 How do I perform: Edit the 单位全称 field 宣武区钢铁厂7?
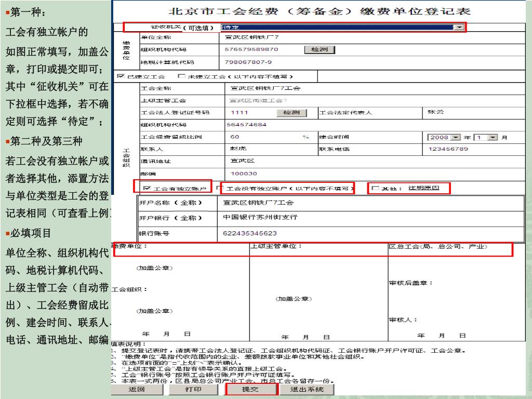pyautogui.click(x=372, y=37)
